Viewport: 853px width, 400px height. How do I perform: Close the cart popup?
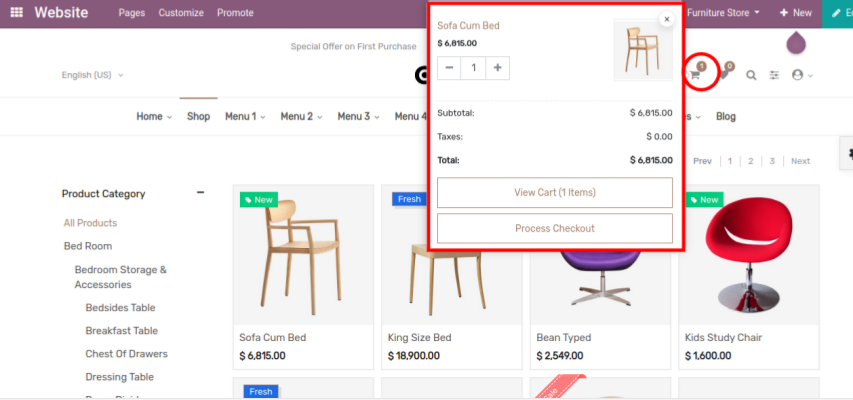tap(667, 19)
